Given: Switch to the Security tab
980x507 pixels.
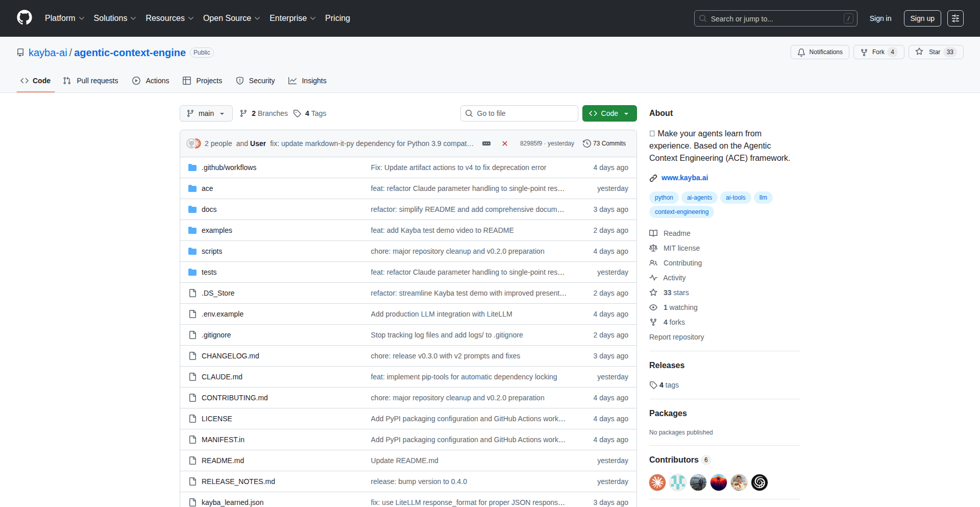Looking at the screenshot, I should coord(256,81).
